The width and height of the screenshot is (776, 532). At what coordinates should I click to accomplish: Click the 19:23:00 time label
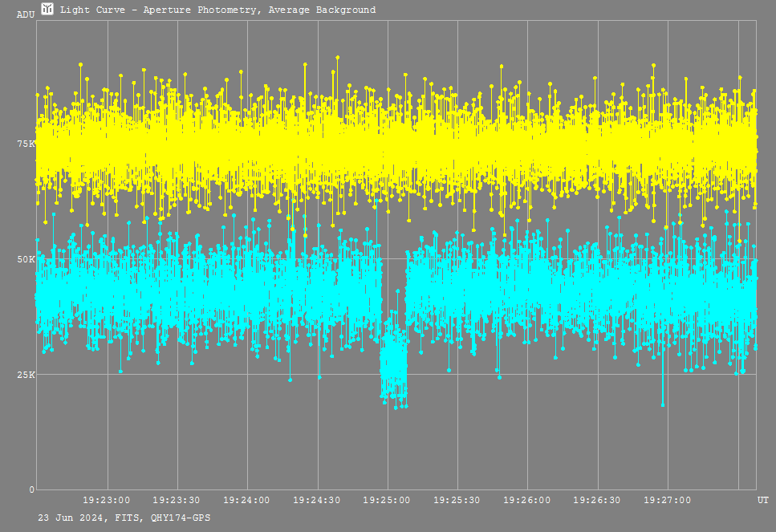[107, 501]
